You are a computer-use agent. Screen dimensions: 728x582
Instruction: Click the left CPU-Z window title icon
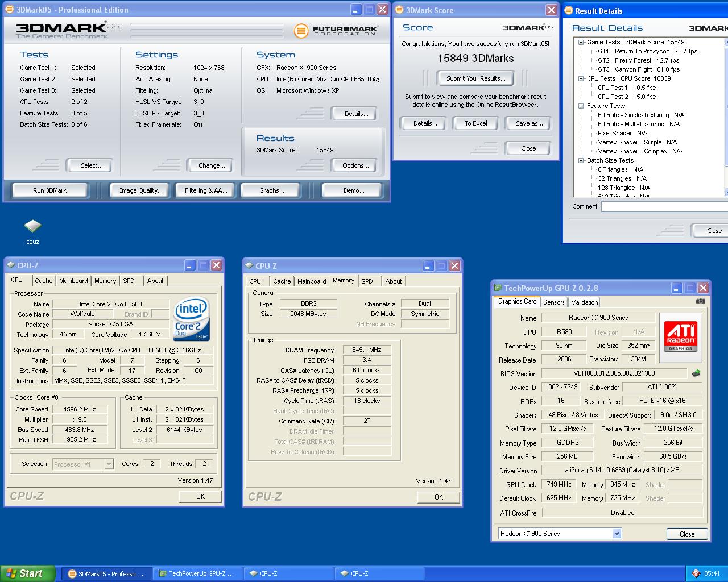11,265
